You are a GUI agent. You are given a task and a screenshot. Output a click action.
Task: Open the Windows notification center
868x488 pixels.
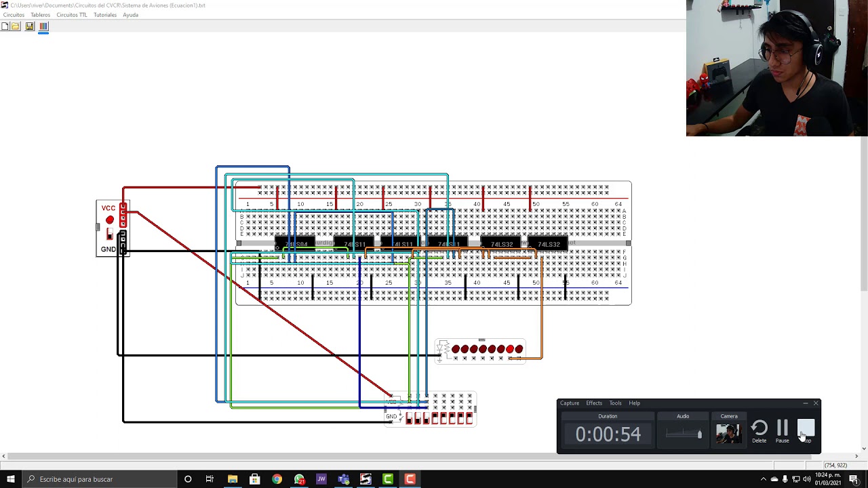(854, 479)
